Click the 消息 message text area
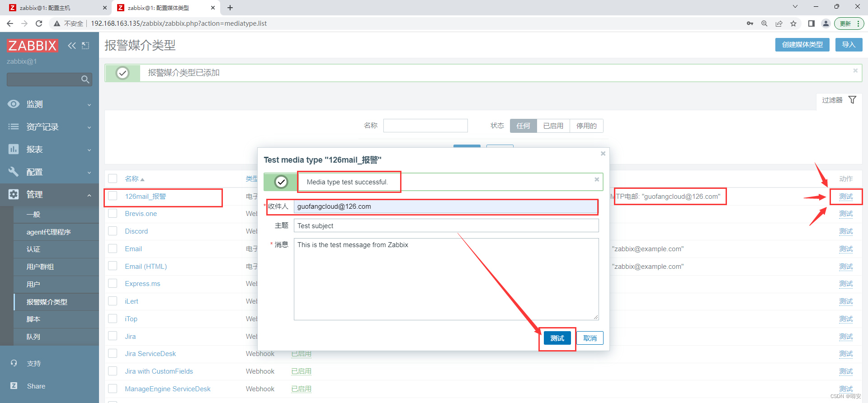This screenshot has width=868, height=403. (x=446, y=279)
